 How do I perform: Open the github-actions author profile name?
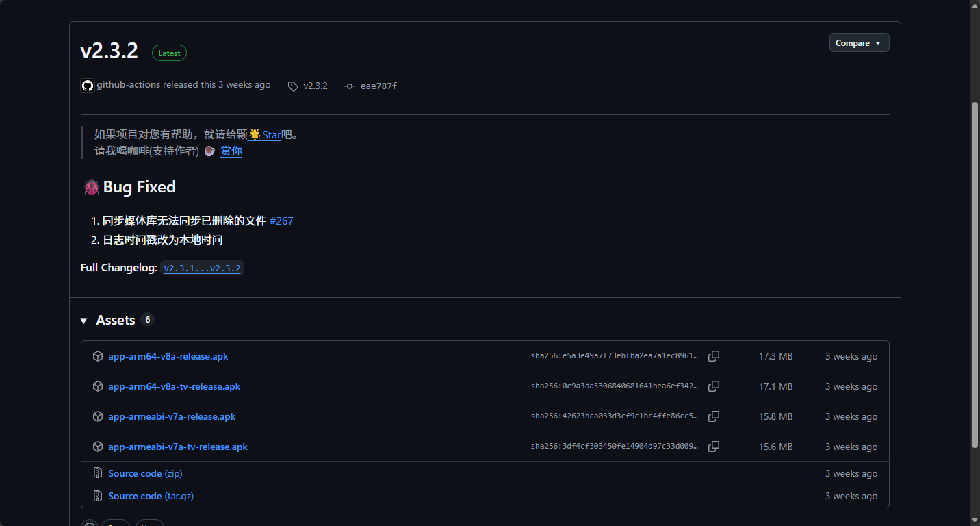click(x=128, y=85)
